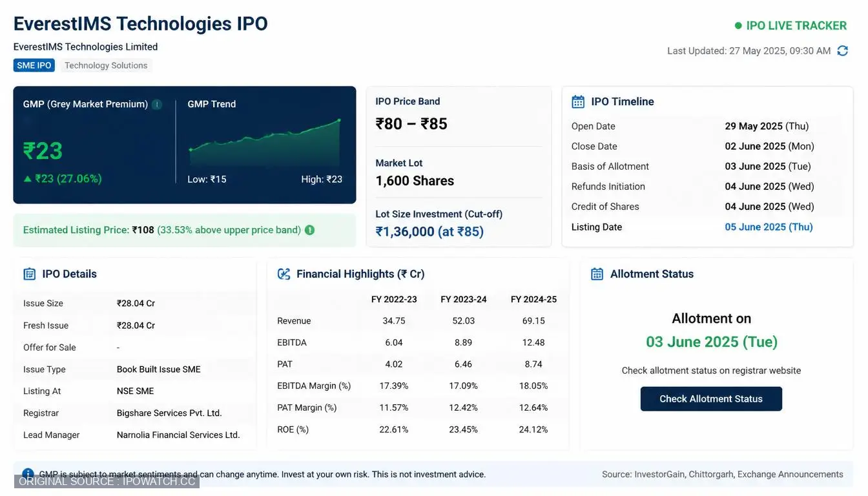Click the Refunds Initiation date value
This screenshot has height=496, width=868.
click(769, 186)
